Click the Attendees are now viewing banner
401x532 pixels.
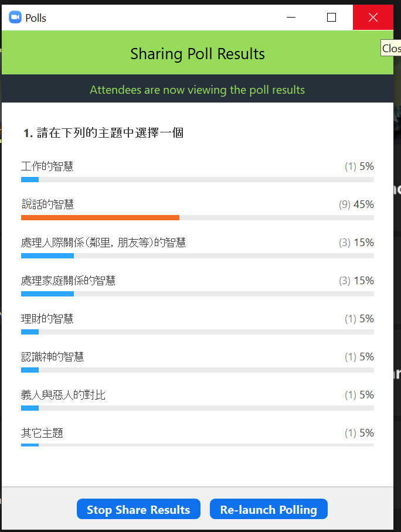click(x=198, y=88)
